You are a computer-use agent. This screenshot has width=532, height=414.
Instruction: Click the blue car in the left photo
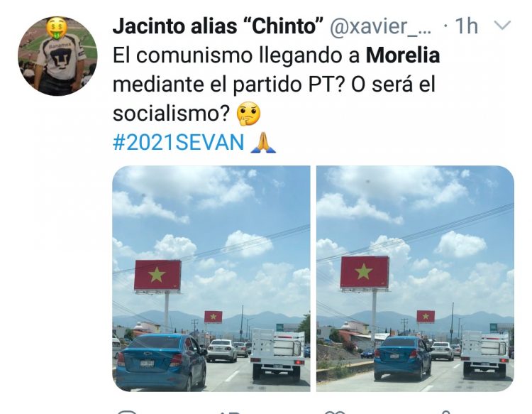(162, 361)
